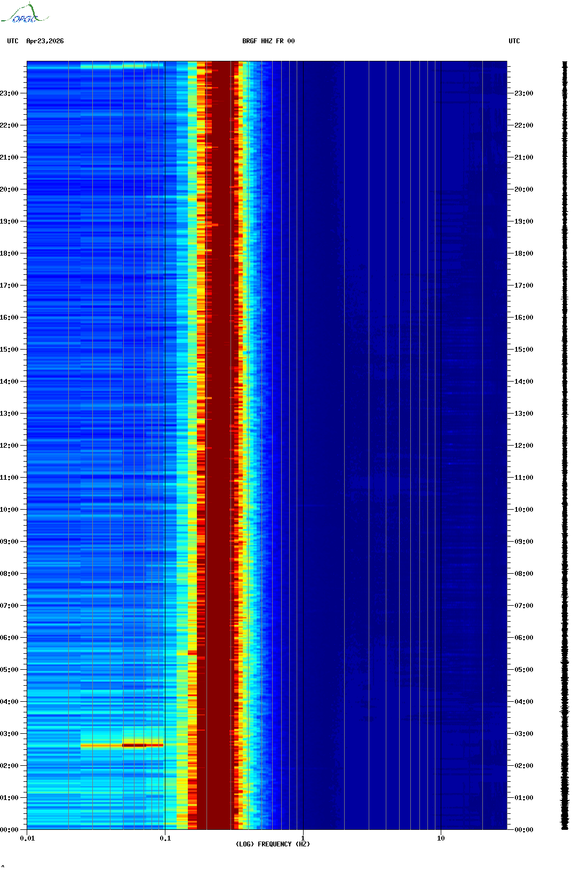Click the UTC label beside the date
This screenshot has height=872, width=588.
tap(13, 41)
